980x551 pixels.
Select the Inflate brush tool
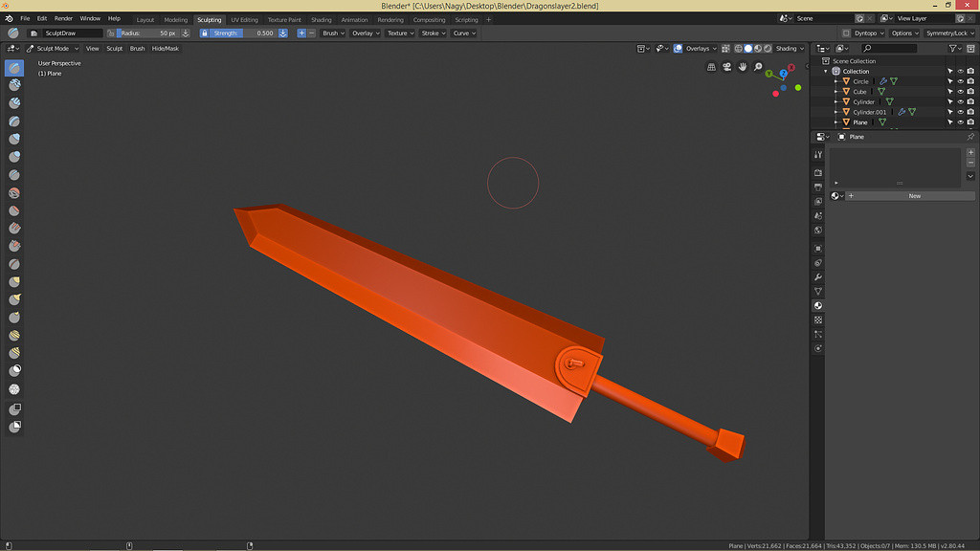[14, 139]
